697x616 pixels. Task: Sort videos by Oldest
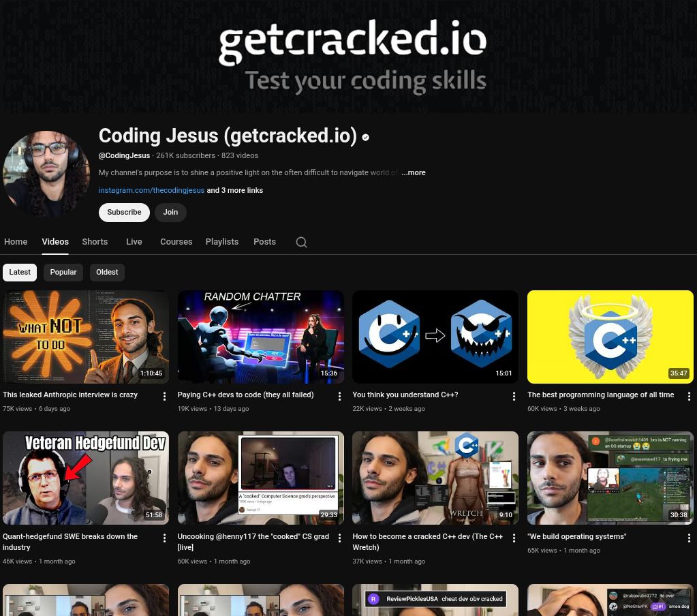point(107,272)
